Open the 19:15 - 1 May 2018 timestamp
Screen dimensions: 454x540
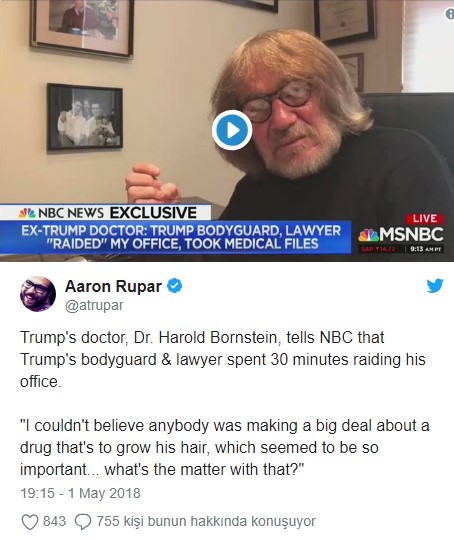[x=80, y=493]
